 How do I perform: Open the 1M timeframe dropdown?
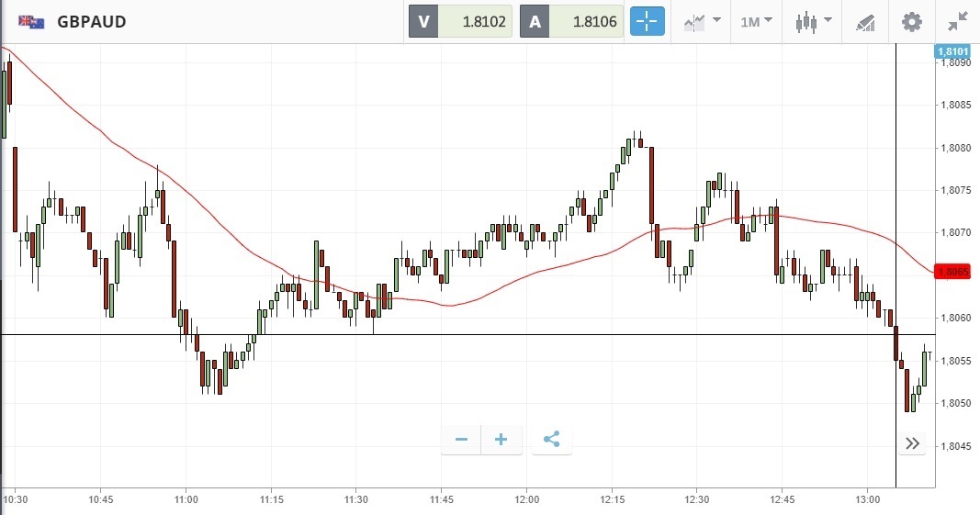coord(757,22)
